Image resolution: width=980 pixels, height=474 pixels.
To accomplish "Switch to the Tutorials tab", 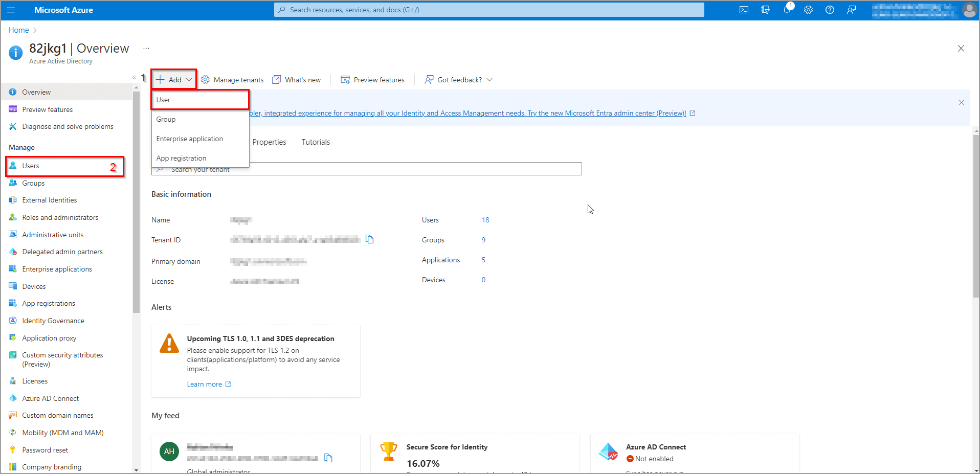I will pos(316,142).
